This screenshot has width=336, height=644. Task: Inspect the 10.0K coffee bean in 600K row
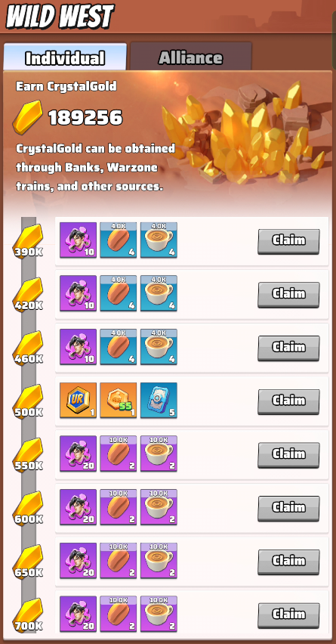118,507
